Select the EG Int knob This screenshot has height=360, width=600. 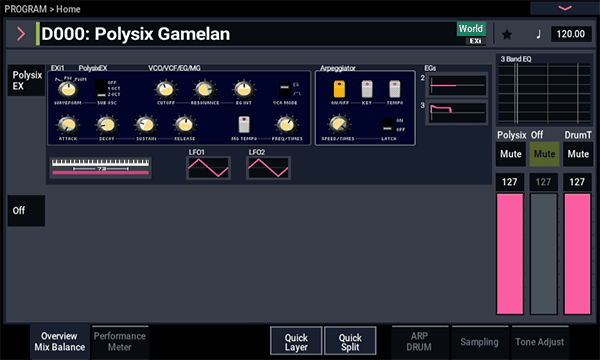pyautogui.click(x=244, y=90)
